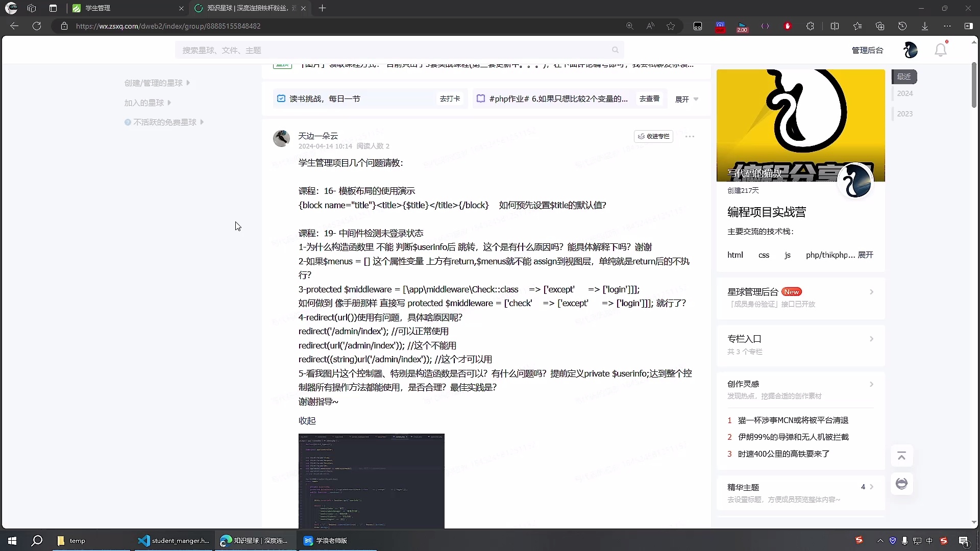This screenshot has height=551, width=980.
Task: Open the video speed 2.00 extension
Action: tap(742, 26)
